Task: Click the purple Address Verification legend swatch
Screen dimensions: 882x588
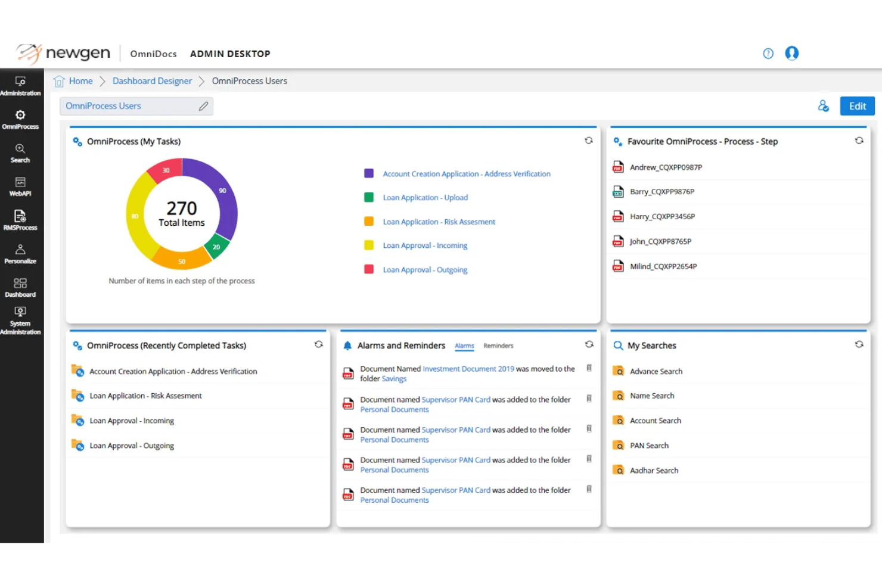Action: [x=369, y=173]
